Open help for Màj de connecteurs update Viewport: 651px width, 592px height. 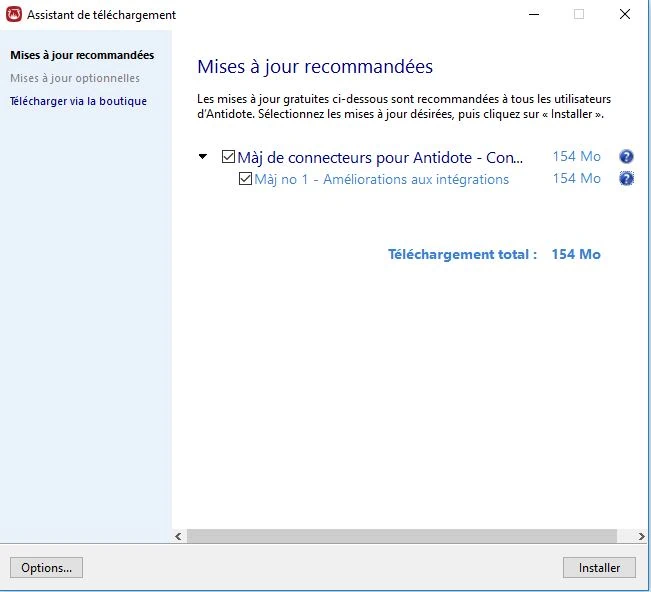click(627, 157)
